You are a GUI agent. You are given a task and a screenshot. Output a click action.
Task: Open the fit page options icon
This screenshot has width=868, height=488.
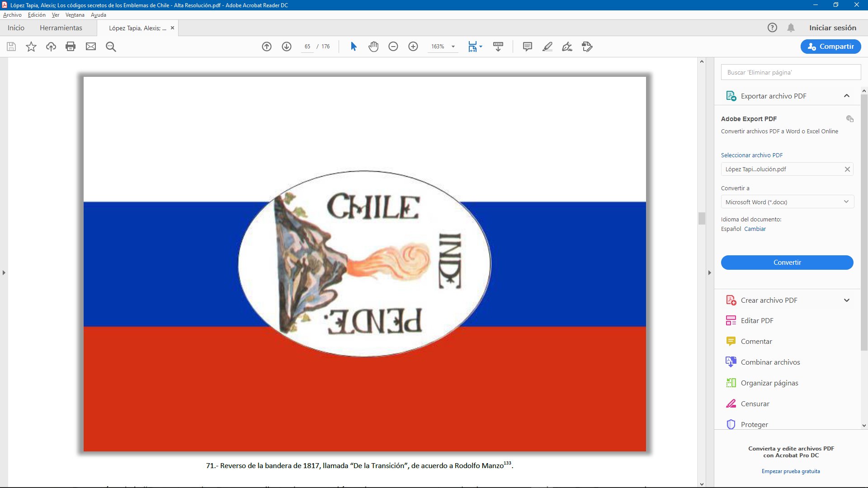click(x=475, y=47)
